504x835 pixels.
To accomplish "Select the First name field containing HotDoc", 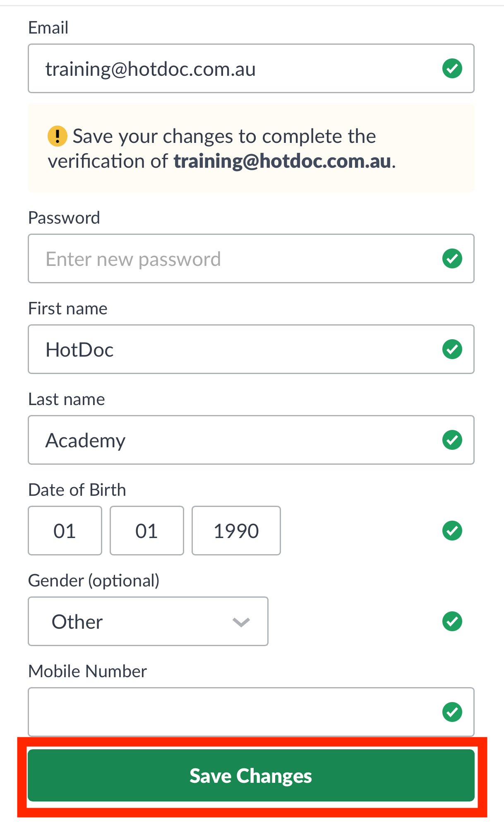I will point(251,349).
